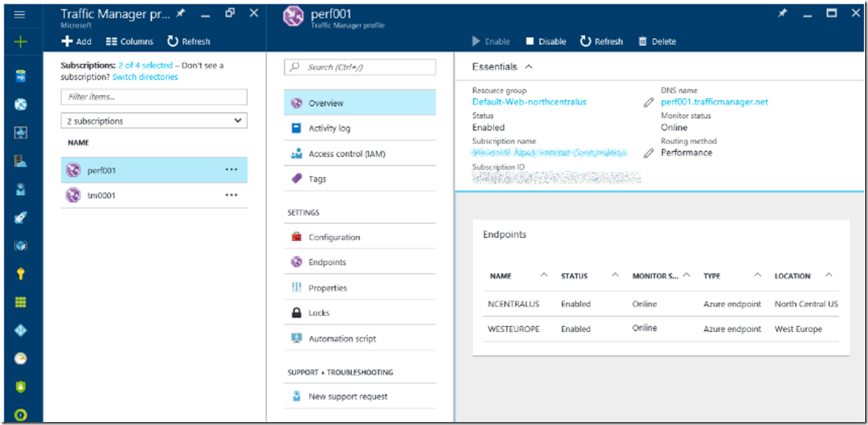Click the NAME column header in profiles list
Viewport: 868px width, 425px height.
[79, 143]
